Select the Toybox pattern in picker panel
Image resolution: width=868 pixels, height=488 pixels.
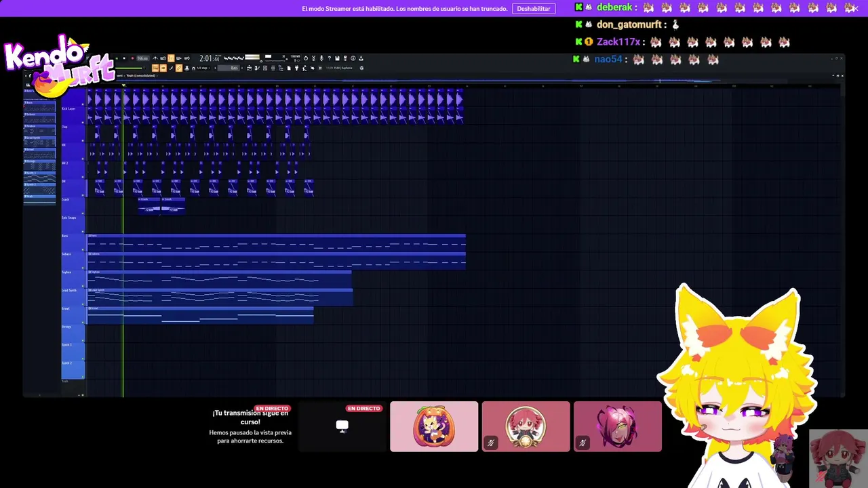[x=39, y=129]
